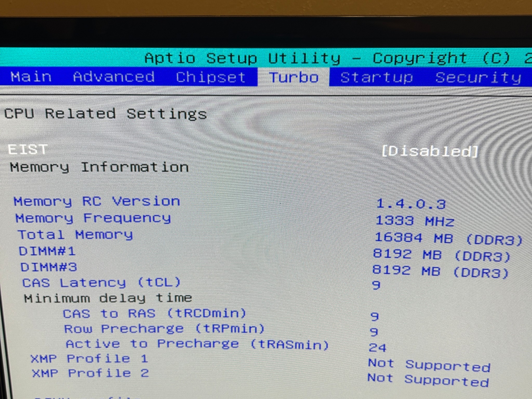
Task: Select Active to Precharge (tRASmin) label
Action: pos(197,344)
